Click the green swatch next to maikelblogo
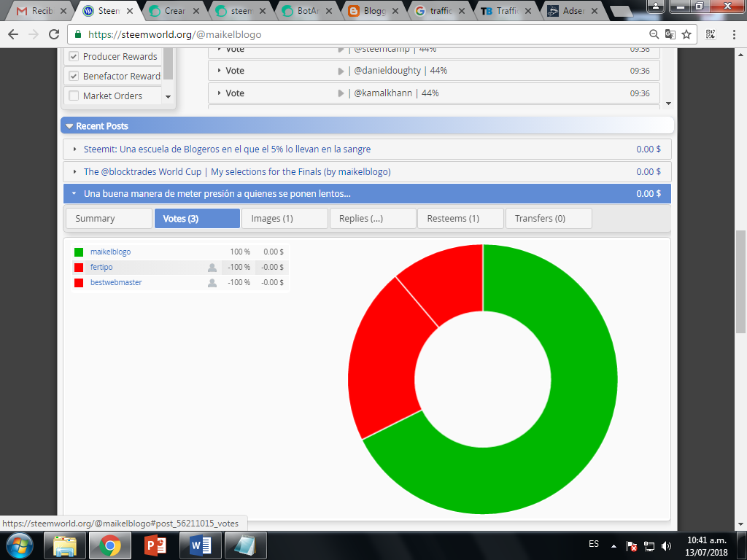Image resolution: width=747 pixels, height=560 pixels. click(79, 252)
